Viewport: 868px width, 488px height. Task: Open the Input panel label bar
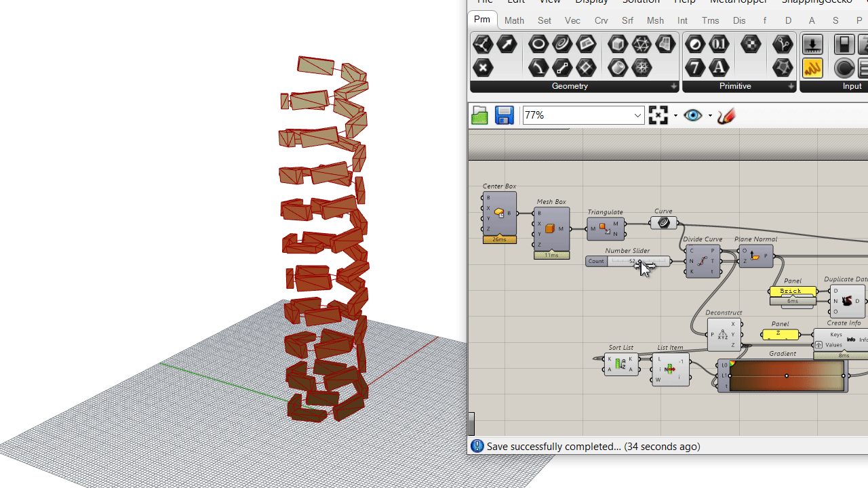(834, 86)
